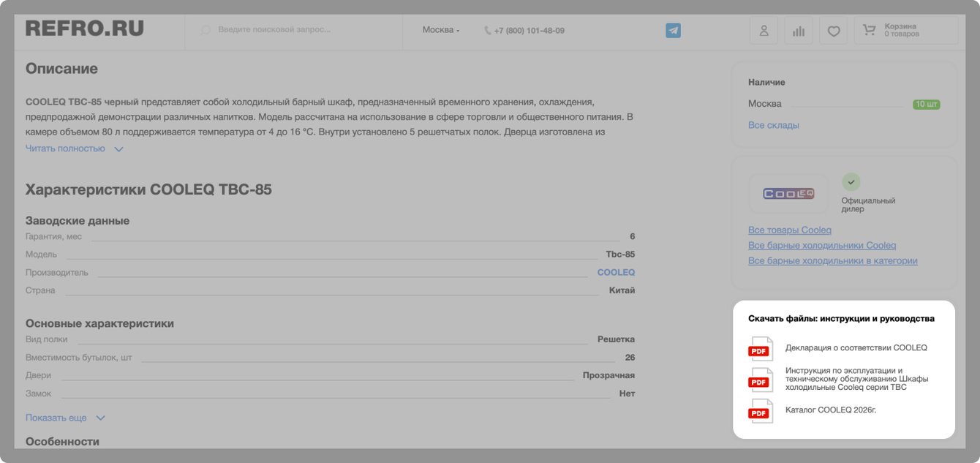Click the Основные характеристики subheading
980x463 pixels.
pyautogui.click(x=99, y=323)
